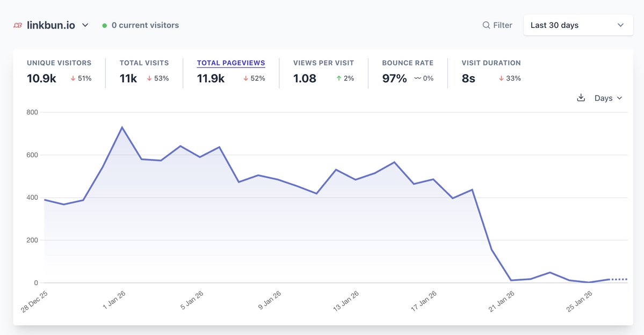Click the green current visitors status dot
644x335 pixels.
coord(104,25)
